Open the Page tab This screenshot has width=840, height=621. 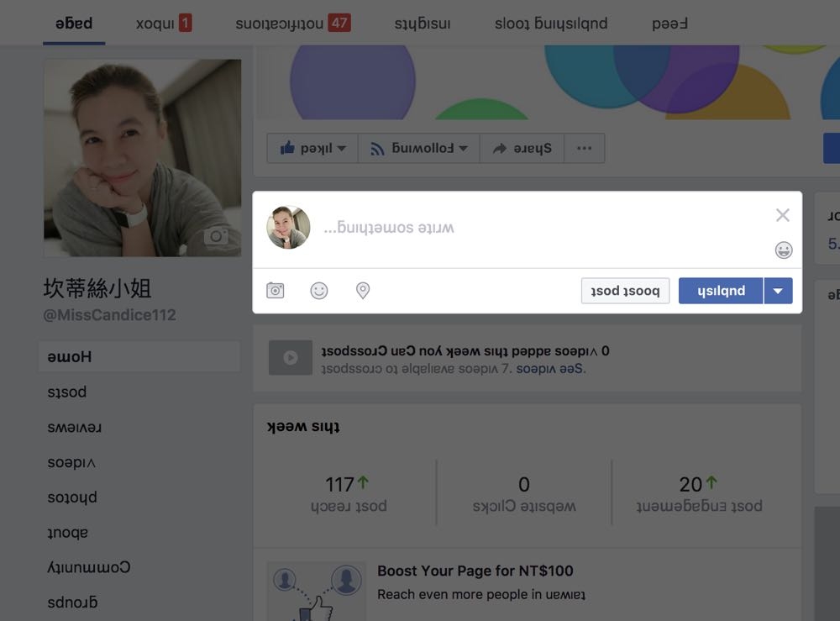click(x=74, y=23)
